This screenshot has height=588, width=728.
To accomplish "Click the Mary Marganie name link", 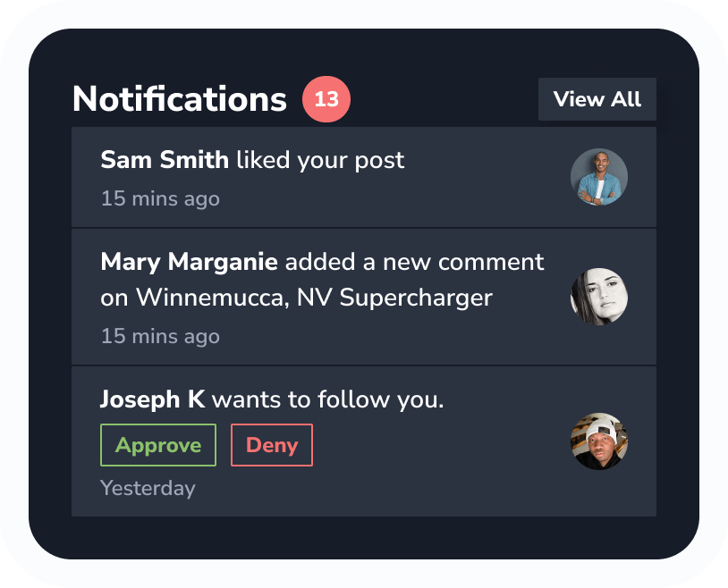I will pyautogui.click(x=190, y=262).
